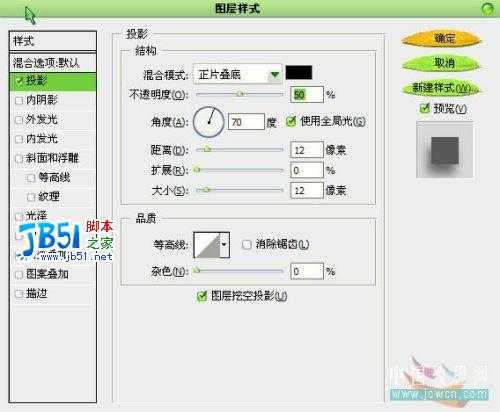Toggle the 图层挖空投影 checkbox
500x412 pixels.
[202, 296]
